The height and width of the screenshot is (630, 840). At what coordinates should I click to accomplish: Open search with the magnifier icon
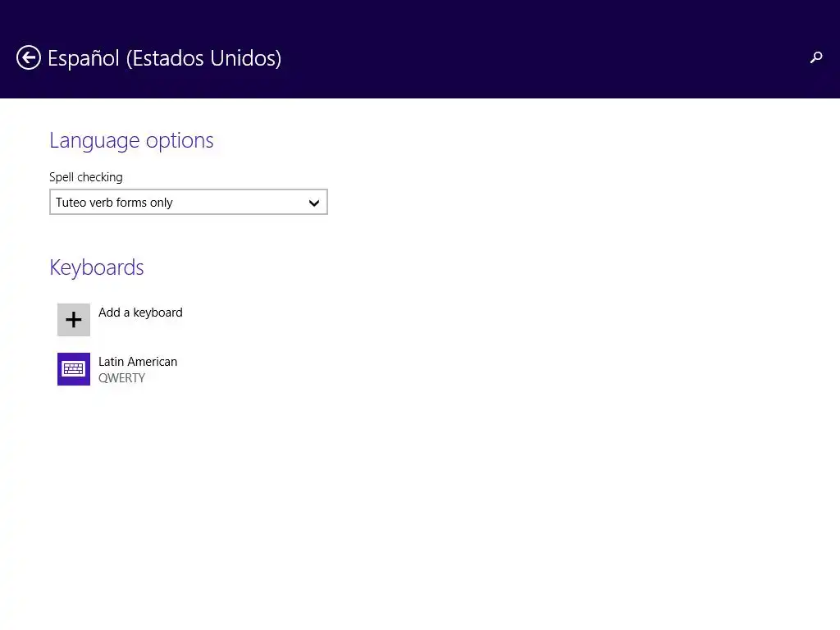pyautogui.click(x=816, y=57)
